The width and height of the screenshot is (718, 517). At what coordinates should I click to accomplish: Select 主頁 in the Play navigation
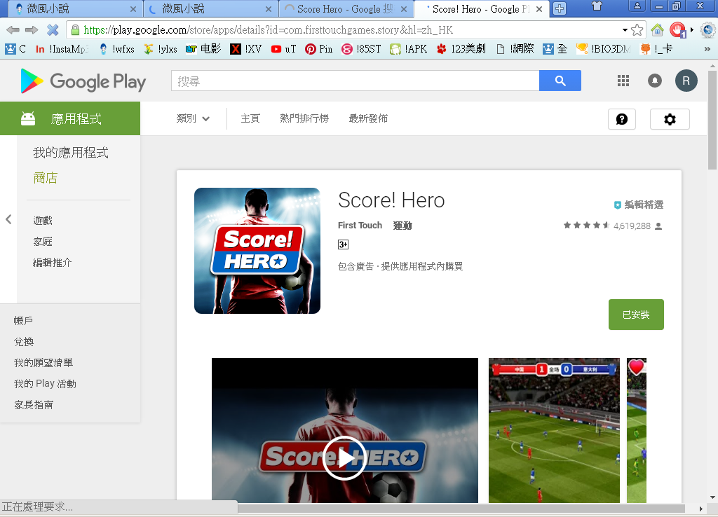point(250,119)
